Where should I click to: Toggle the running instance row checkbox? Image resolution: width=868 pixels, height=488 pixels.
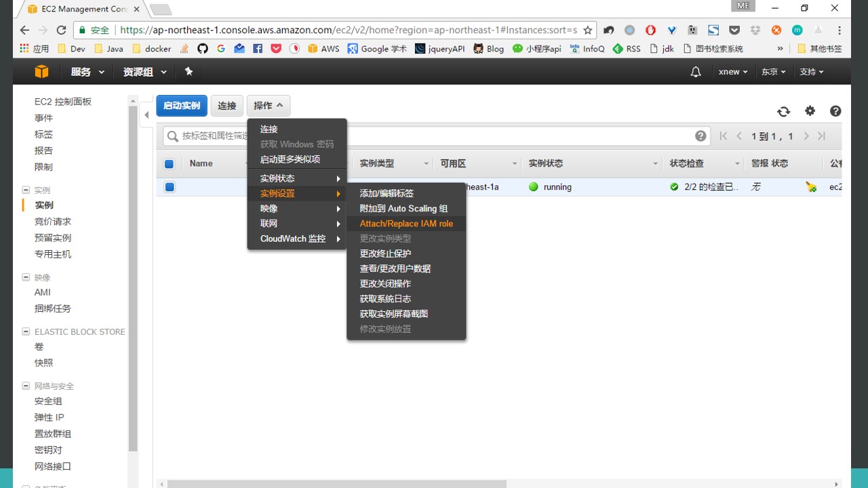pyautogui.click(x=170, y=187)
